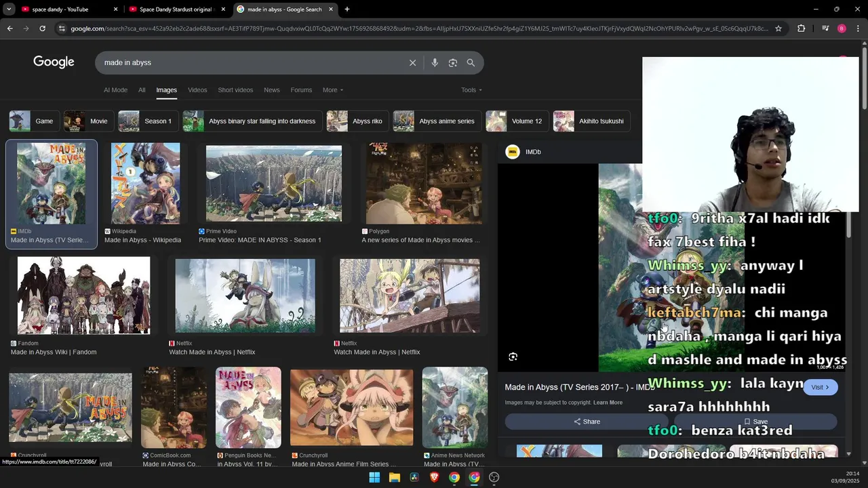Clear the search box with the X icon
Viewport: 868px width, 488px height.
click(x=412, y=62)
